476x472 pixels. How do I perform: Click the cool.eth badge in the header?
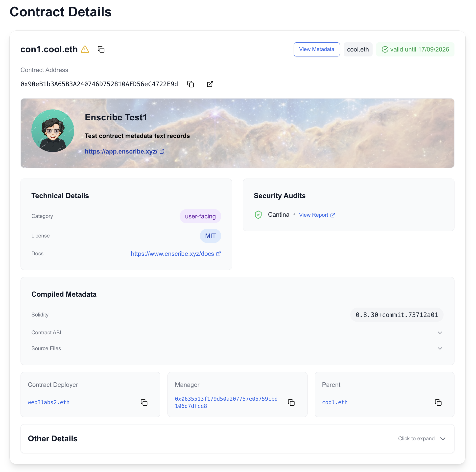point(358,49)
